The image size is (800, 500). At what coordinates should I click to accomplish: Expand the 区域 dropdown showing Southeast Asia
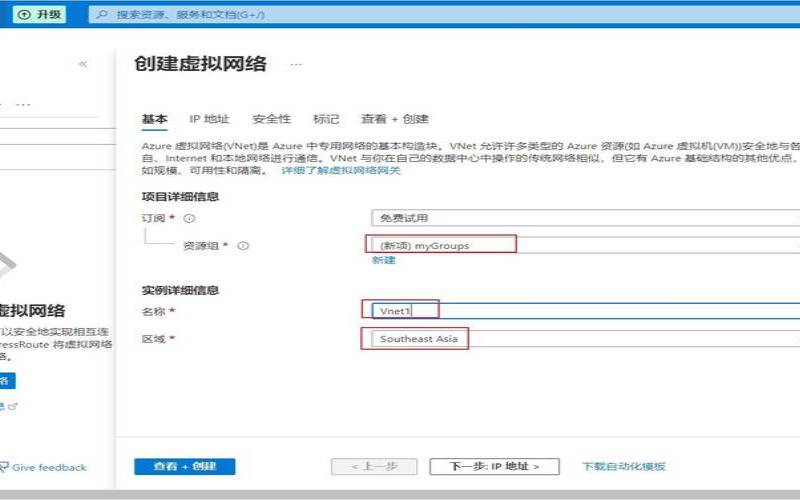[584, 339]
